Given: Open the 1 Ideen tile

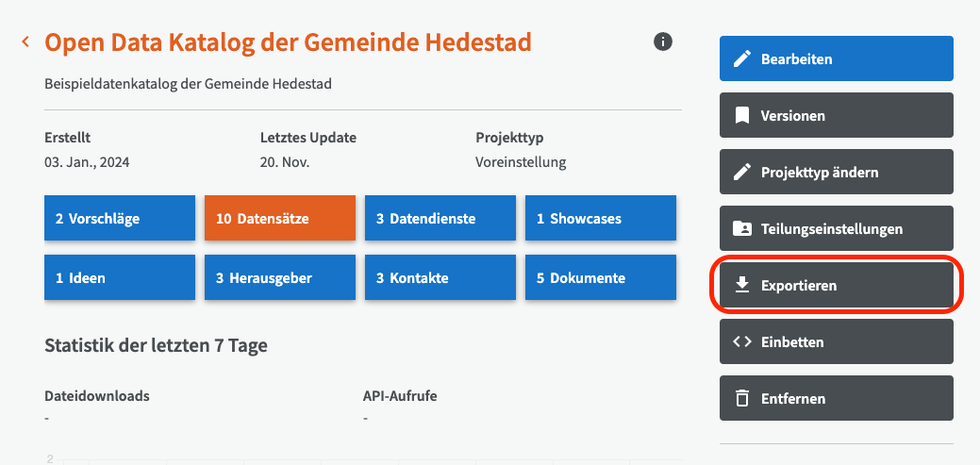Looking at the screenshot, I should coord(120,278).
